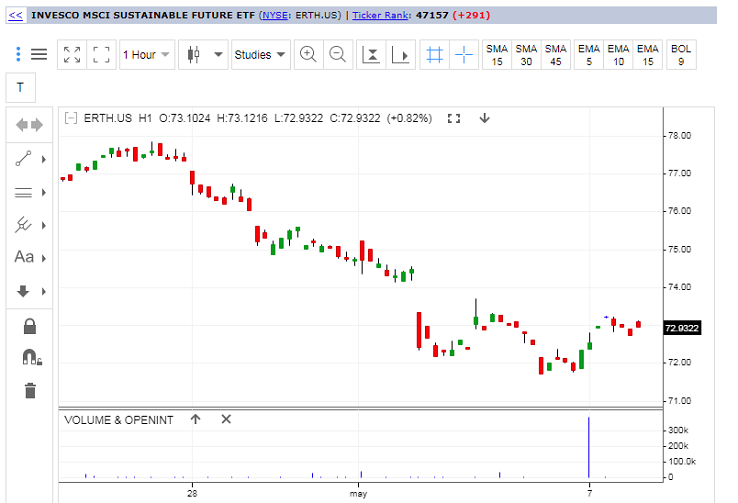This screenshot has width=738, height=503.
Task: Maximize the ERTH.US price pane
Action: [454, 119]
